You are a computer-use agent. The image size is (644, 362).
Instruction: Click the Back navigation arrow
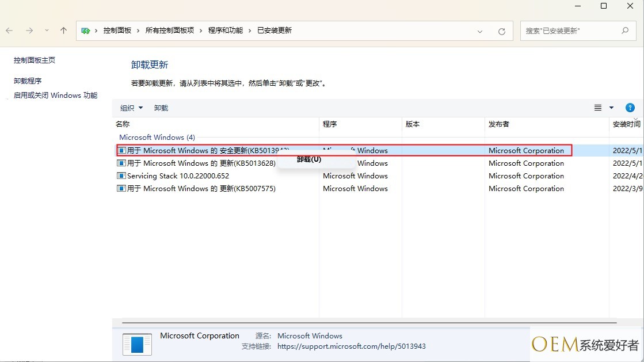click(10, 31)
